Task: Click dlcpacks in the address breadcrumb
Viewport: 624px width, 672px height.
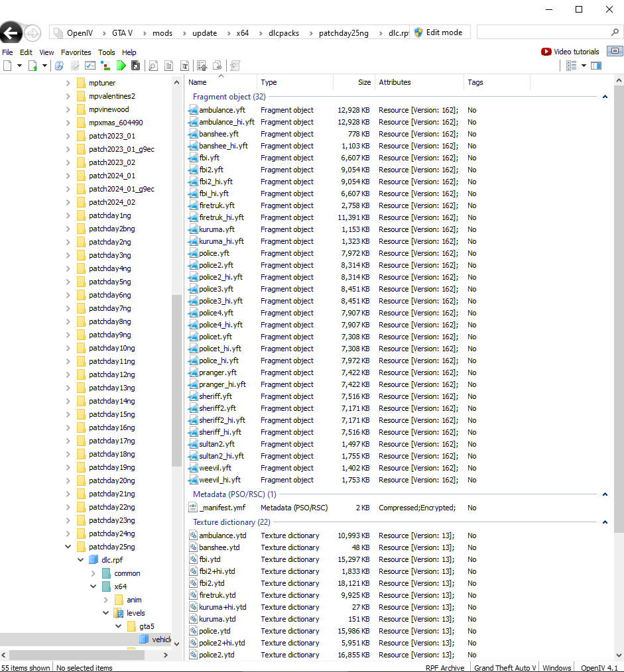Action: (283, 33)
